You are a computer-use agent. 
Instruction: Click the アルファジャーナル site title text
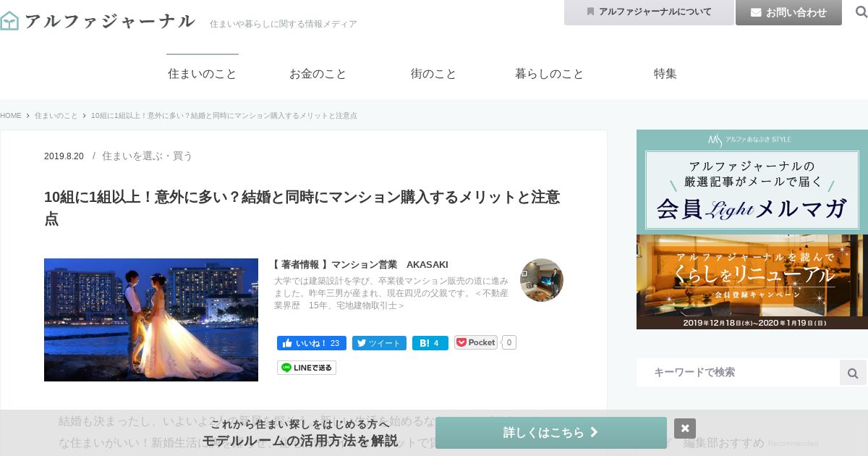[110, 21]
